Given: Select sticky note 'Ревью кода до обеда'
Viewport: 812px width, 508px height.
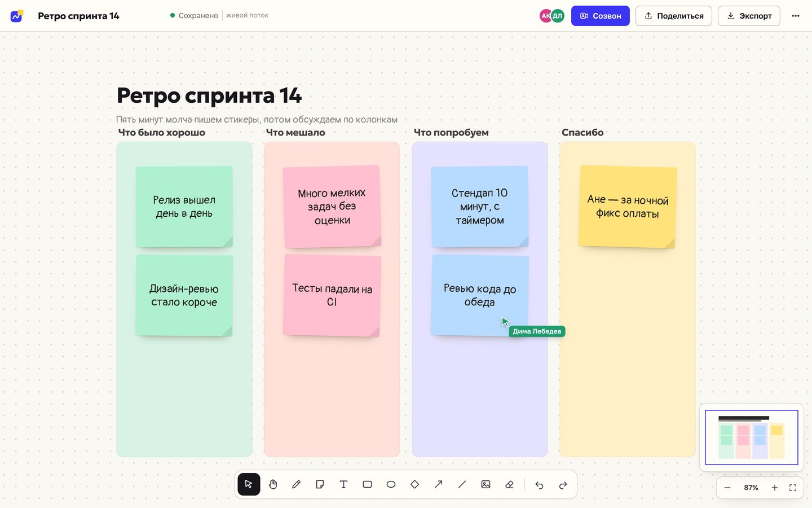Looking at the screenshot, I should 480,295.
